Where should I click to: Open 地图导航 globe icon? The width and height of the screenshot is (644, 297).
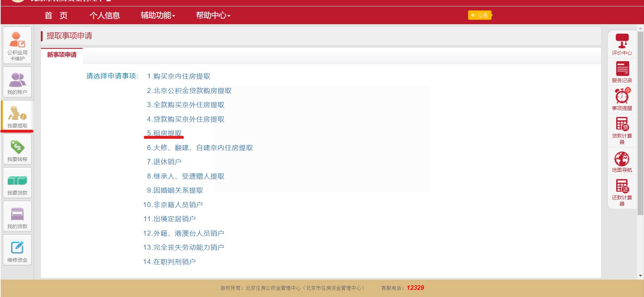point(622,162)
